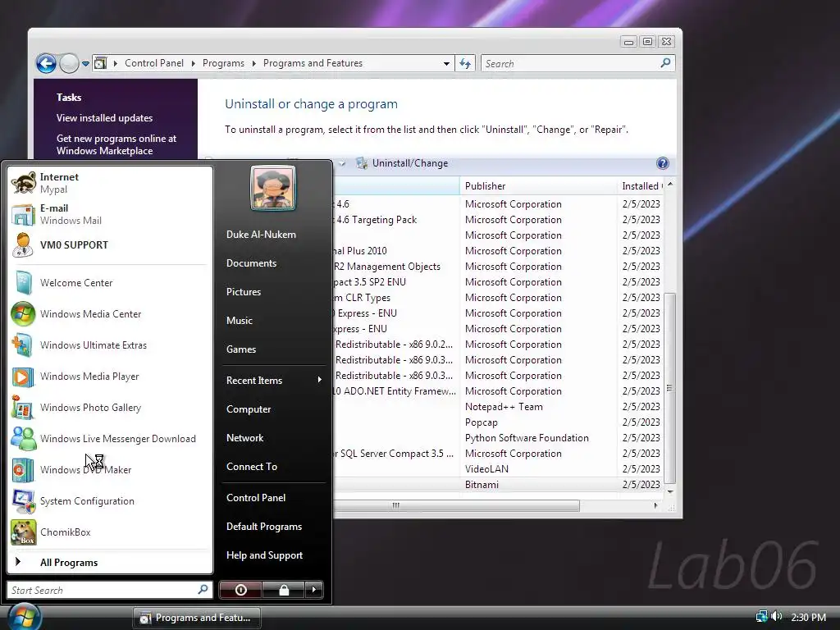Click the search magnifier in Control Panel
Screen dimensions: 840x630
click(x=665, y=63)
